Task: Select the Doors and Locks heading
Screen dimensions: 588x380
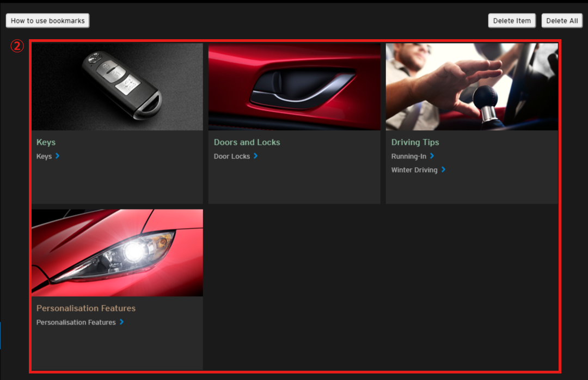Action: pyautogui.click(x=247, y=142)
